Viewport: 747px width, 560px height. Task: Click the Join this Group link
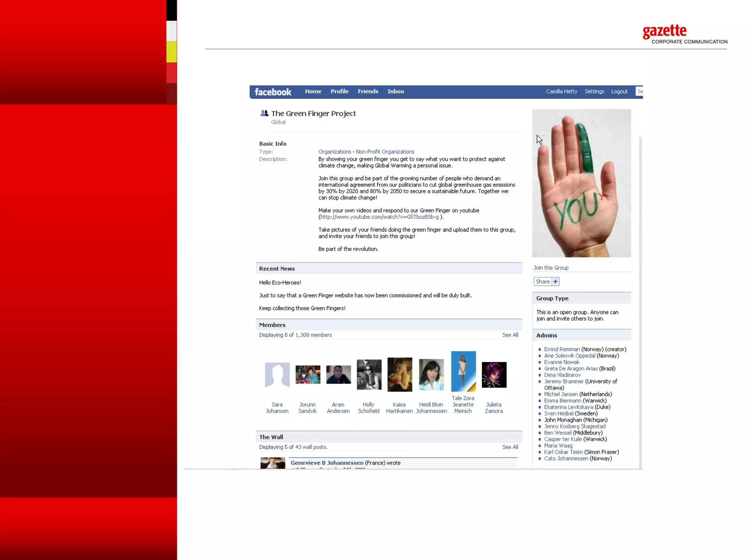pos(551,268)
